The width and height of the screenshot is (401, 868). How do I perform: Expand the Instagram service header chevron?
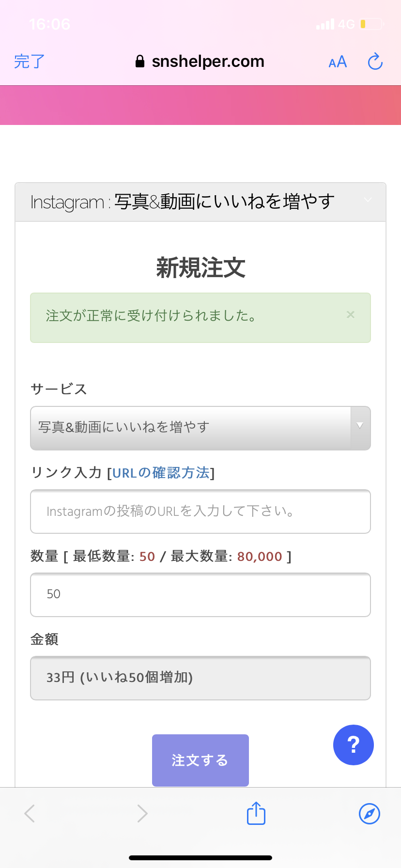click(x=368, y=200)
